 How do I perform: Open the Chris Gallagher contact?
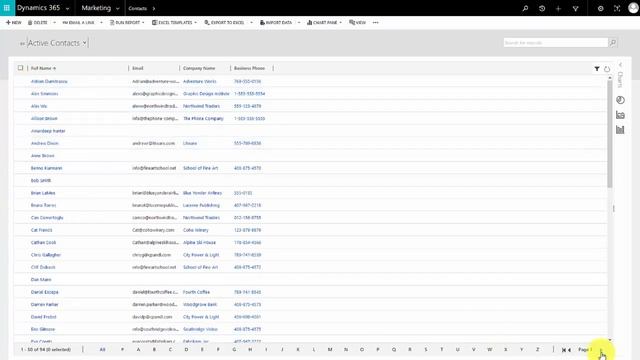(46, 255)
